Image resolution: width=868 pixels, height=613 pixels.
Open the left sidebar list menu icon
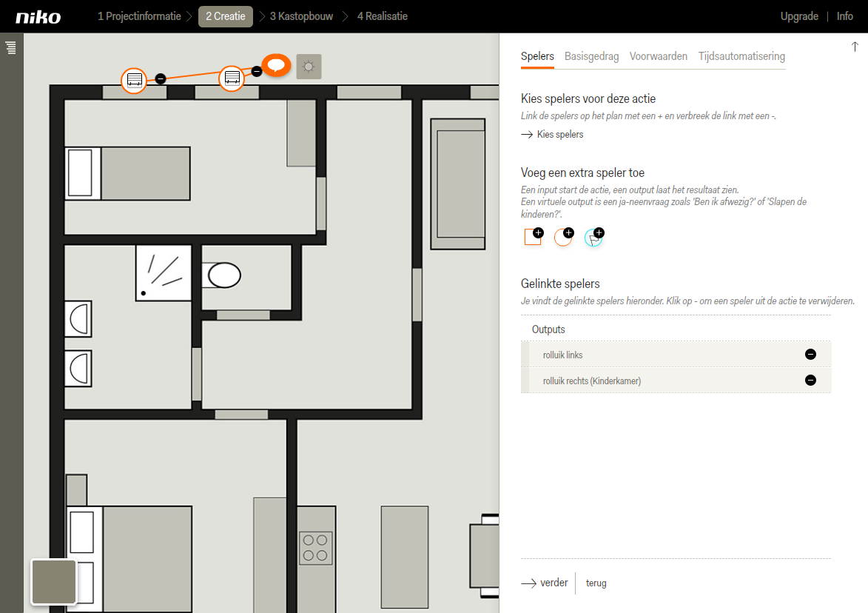pos(10,47)
